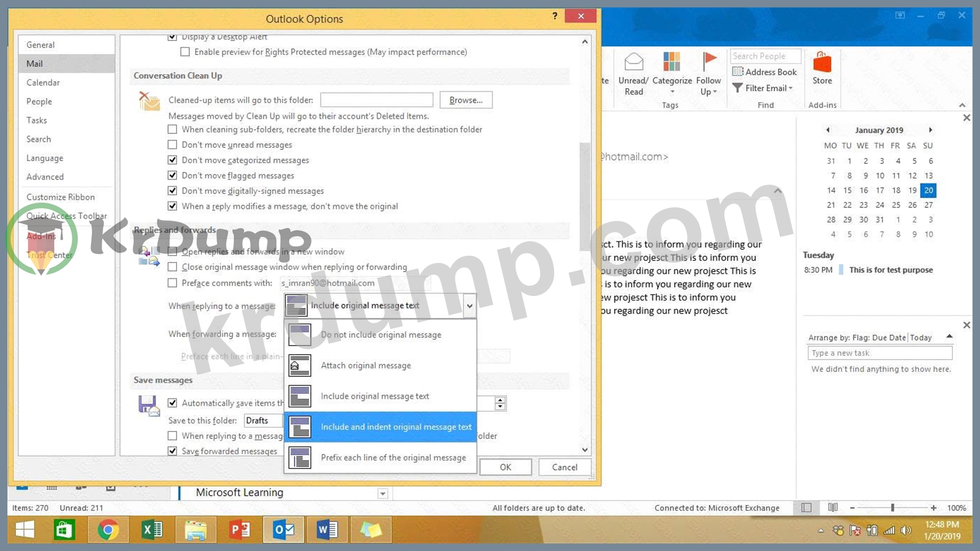The image size is (980, 551).
Task: Open PowerPoint from the taskbar
Action: 239,530
